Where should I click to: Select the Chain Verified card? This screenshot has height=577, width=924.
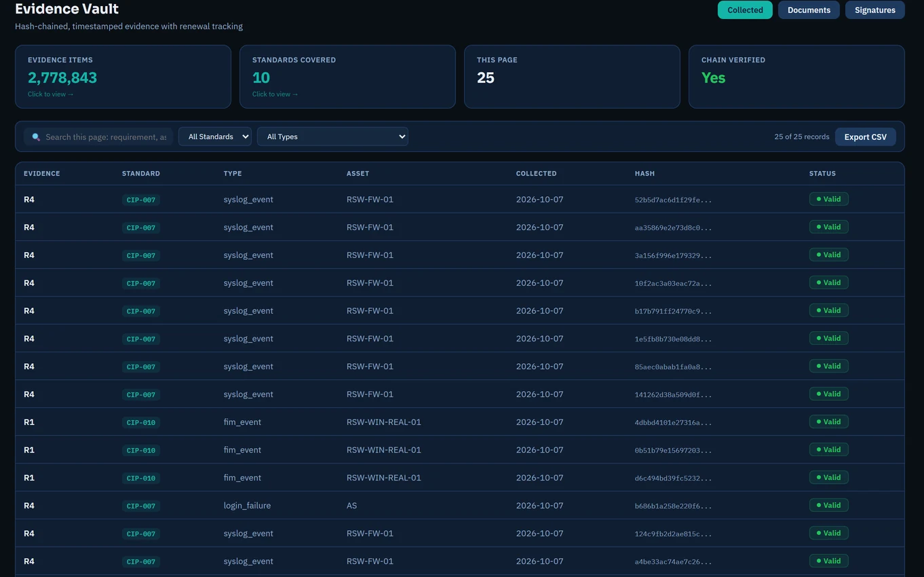tap(796, 77)
